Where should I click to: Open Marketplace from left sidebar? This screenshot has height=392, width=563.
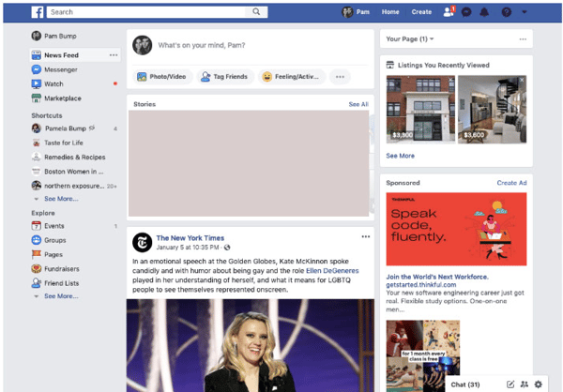pos(62,98)
